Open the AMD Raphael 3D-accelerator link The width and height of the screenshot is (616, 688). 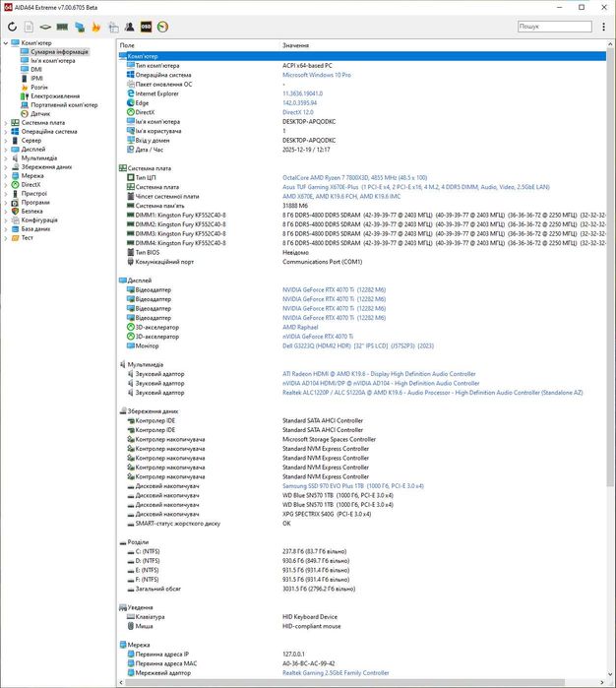coord(300,328)
